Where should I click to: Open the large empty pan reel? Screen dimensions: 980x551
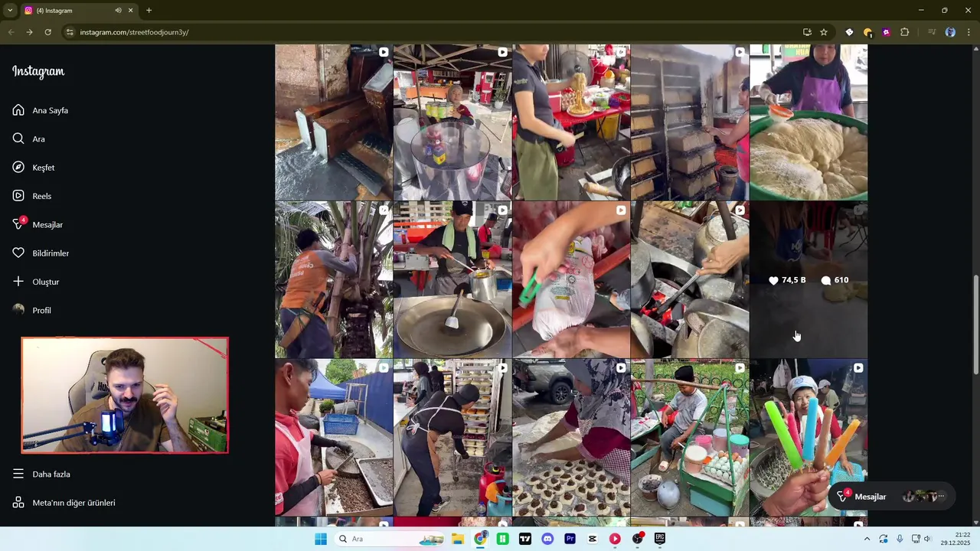pos(452,280)
